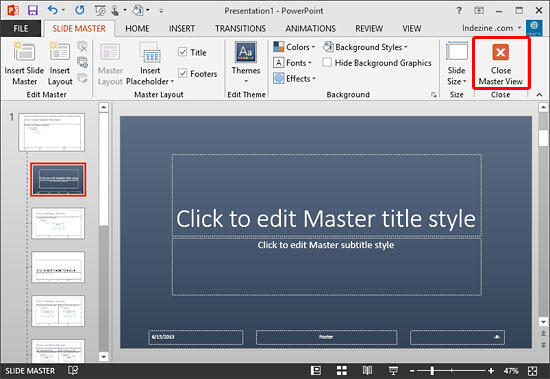Click the Master title style placeholder
The image size is (550, 379).
pos(327,195)
